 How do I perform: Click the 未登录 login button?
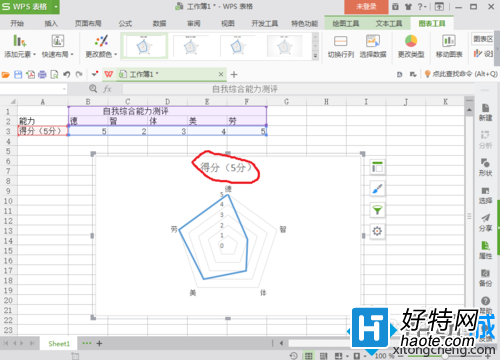366,7
